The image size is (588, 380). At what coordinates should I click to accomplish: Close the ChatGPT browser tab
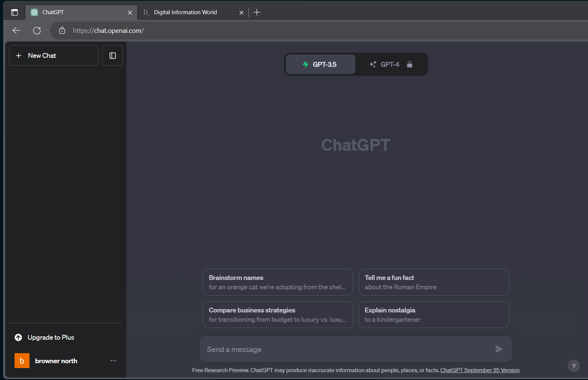coord(130,12)
